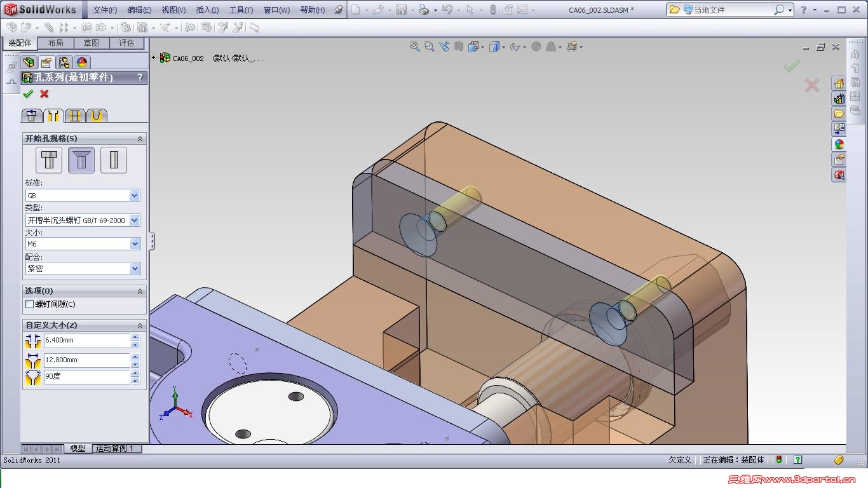Click the Rebuild traffic light in the title toolbar
This screenshot has height=488, width=868.
492,10
